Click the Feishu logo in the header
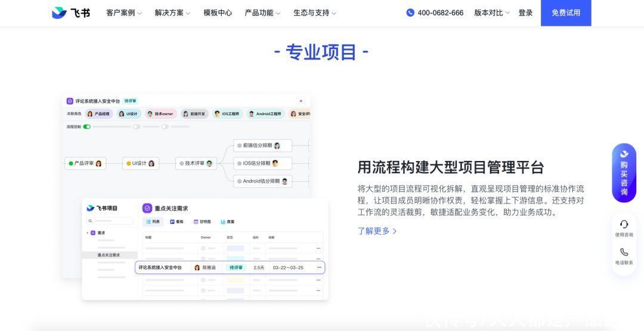This screenshot has width=644, height=331. 70,13
